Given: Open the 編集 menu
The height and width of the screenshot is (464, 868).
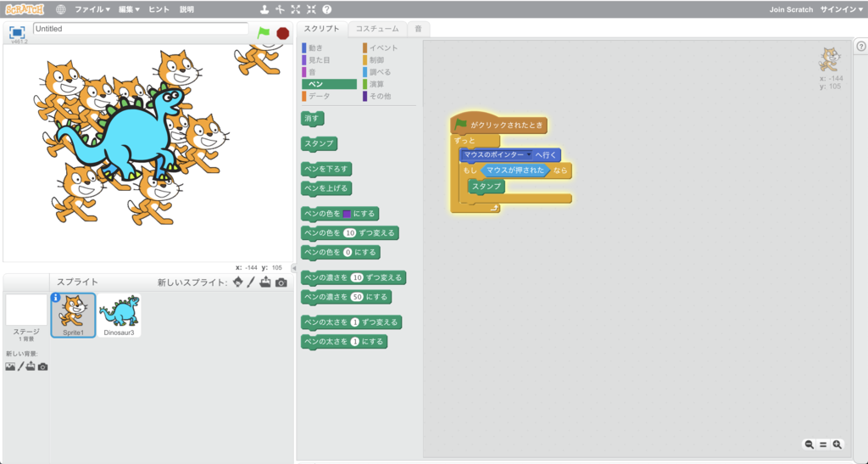Looking at the screenshot, I should tap(129, 9).
